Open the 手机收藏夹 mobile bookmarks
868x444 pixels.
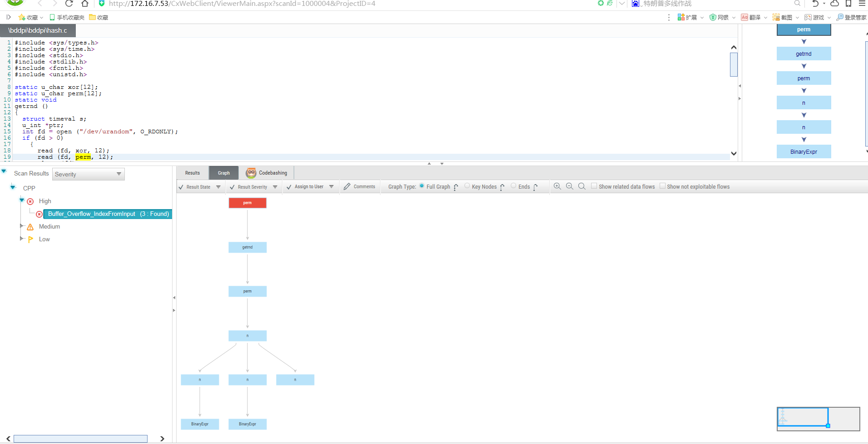point(67,17)
